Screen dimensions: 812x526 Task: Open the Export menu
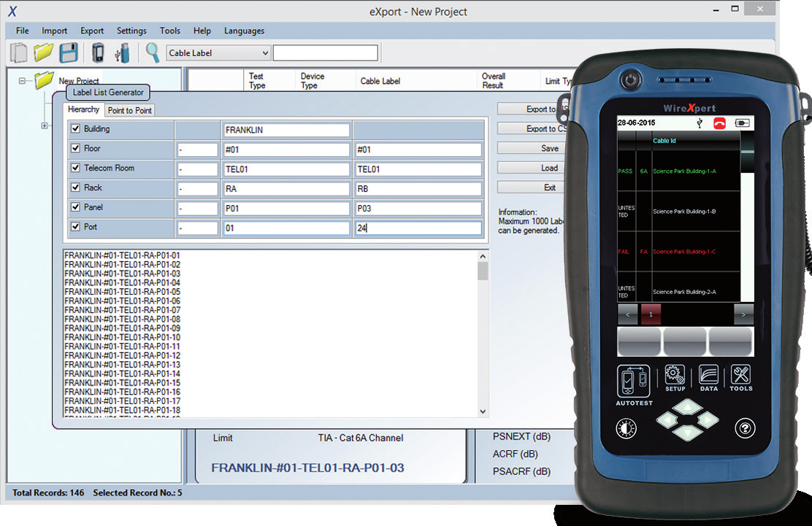(x=92, y=31)
